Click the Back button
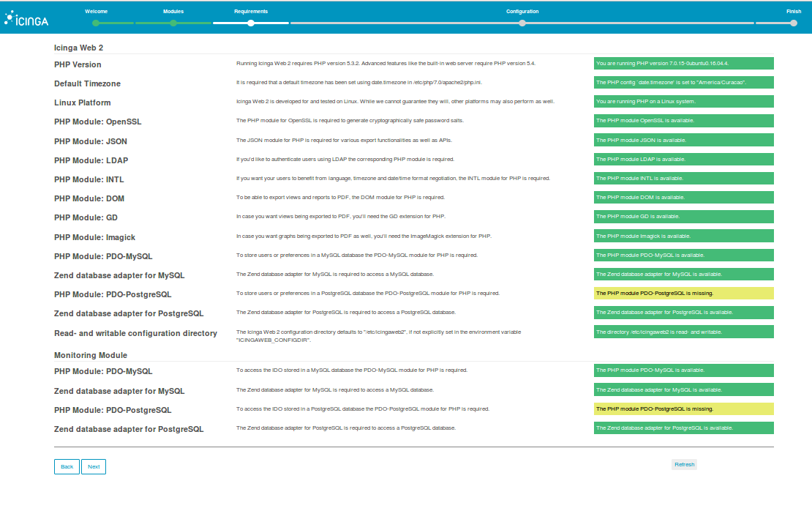This screenshot has height=511, width=812. (x=67, y=466)
